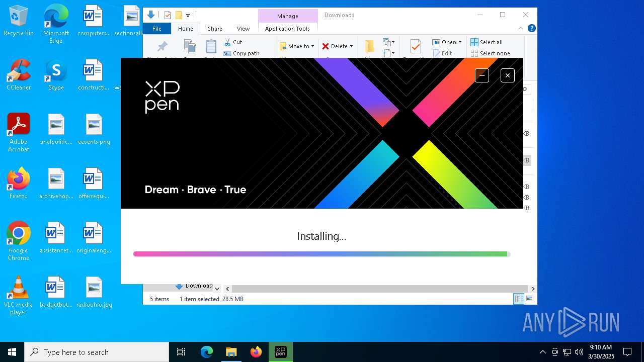Click quick access Properties icon in title bar
This screenshot has width=644, height=362.
[168, 15]
